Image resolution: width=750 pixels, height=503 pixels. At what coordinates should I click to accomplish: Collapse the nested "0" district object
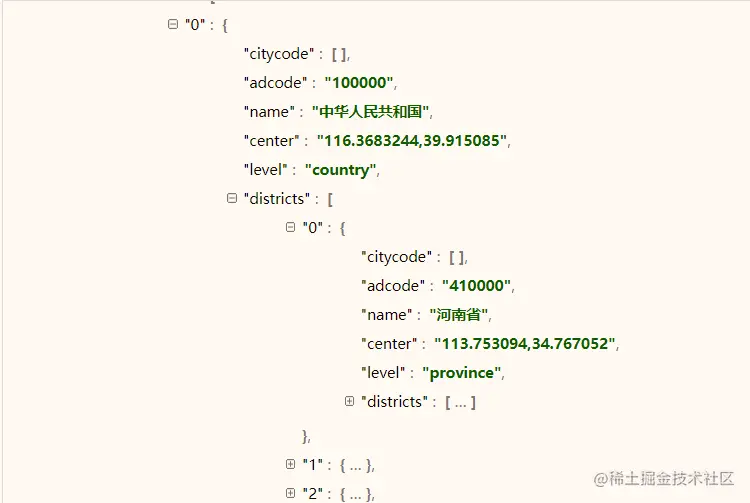coord(291,227)
